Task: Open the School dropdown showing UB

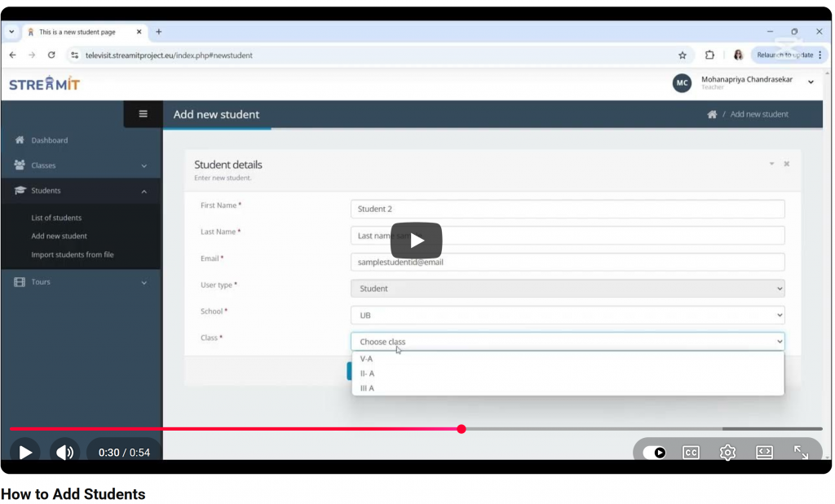Action: click(567, 315)
